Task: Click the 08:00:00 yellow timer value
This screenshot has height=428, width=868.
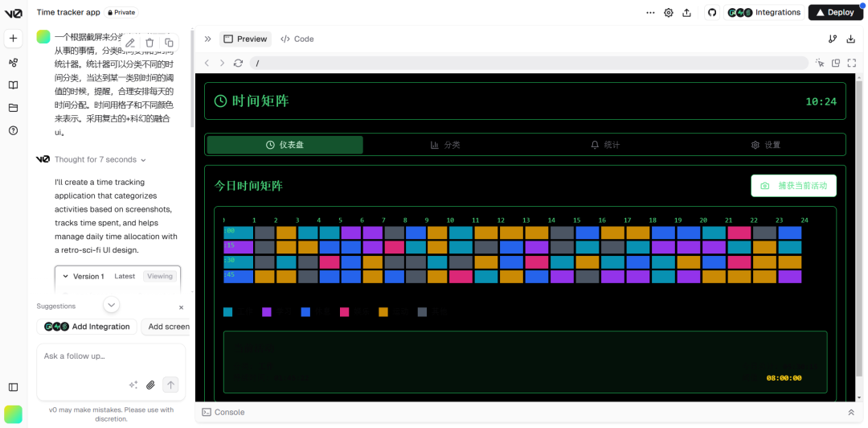Action: point(784,378)
